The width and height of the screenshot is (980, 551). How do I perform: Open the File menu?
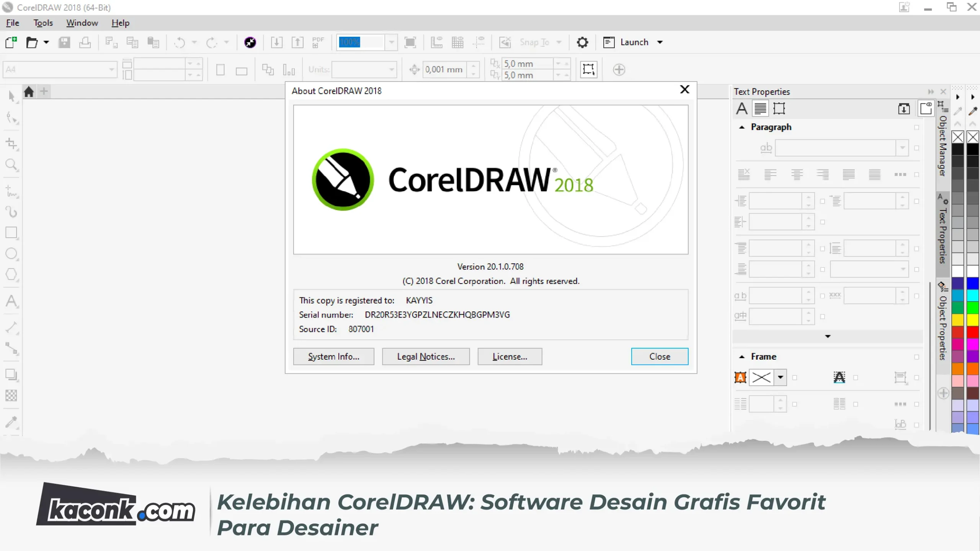(x=13, y=23)
